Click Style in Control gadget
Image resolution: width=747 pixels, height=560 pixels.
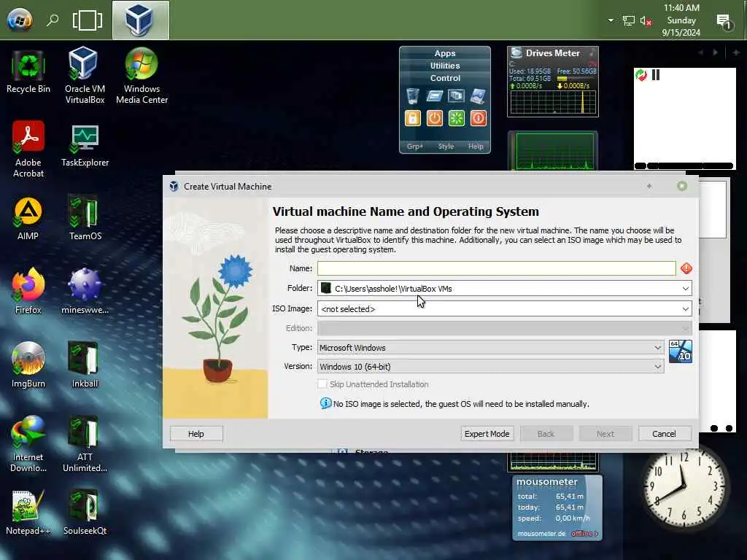446,146
